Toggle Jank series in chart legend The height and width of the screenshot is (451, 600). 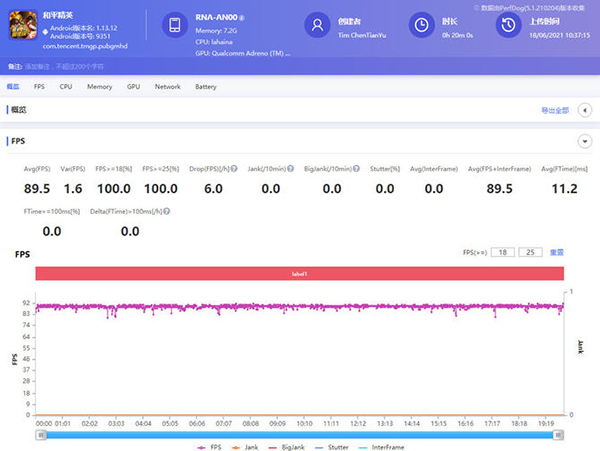[251, 446]
